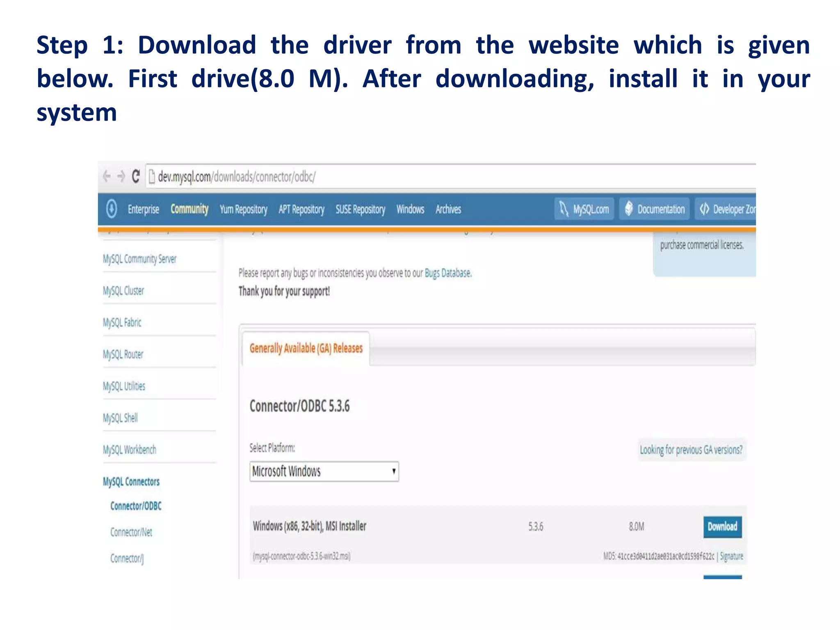Click Windows (x86, 32-bit), MSI Installer text
This screenshot has width=840, height=630.
click(309, 526)
